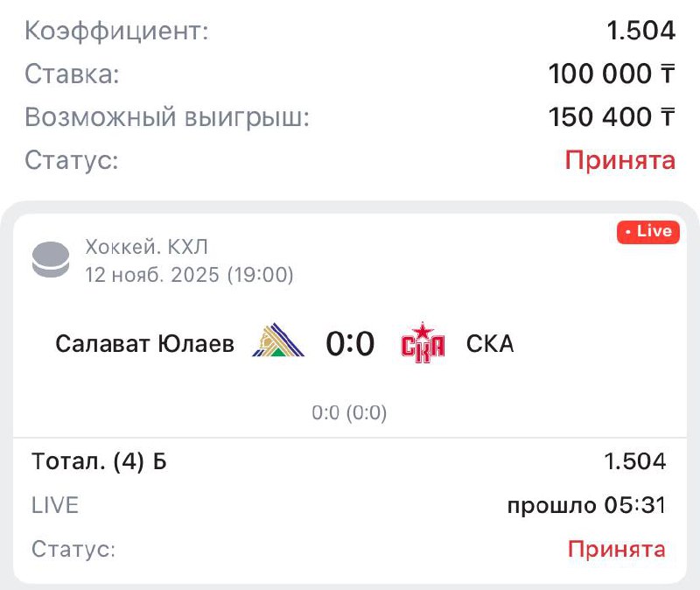This screenshot has height=590, width=700.
Task: Select the Салават Юлаев team name
Action: tap(144, 344)
